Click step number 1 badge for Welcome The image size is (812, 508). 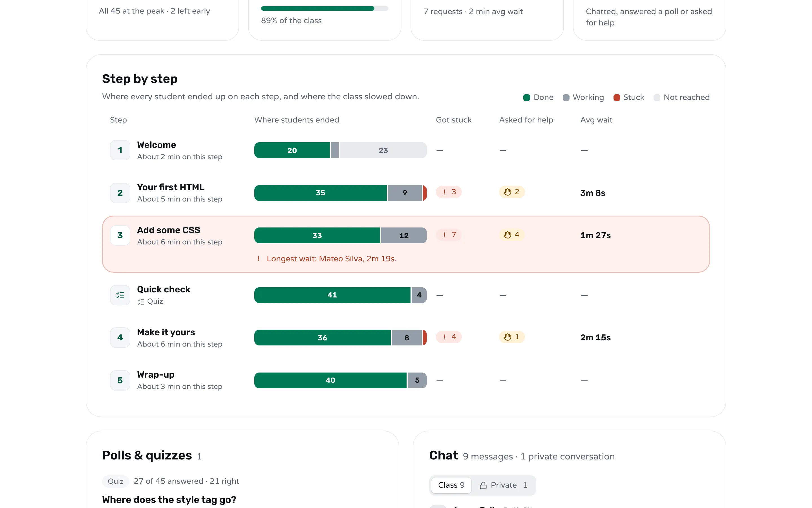click(x=120, y=150)
